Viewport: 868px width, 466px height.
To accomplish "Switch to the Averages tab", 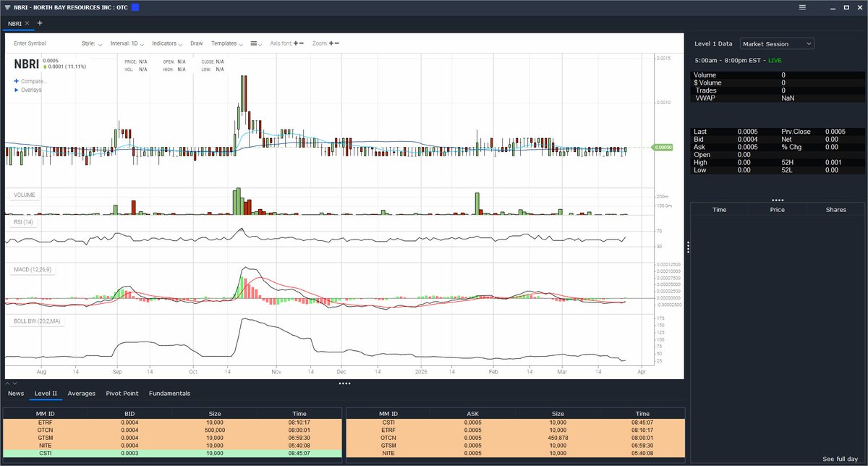I will click(82, 394).
